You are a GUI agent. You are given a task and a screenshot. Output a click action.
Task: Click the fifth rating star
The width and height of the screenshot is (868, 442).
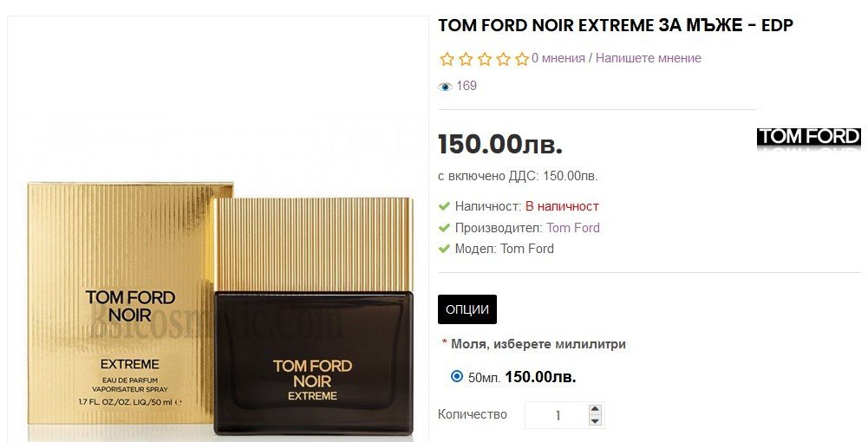[x=522, y=59]
